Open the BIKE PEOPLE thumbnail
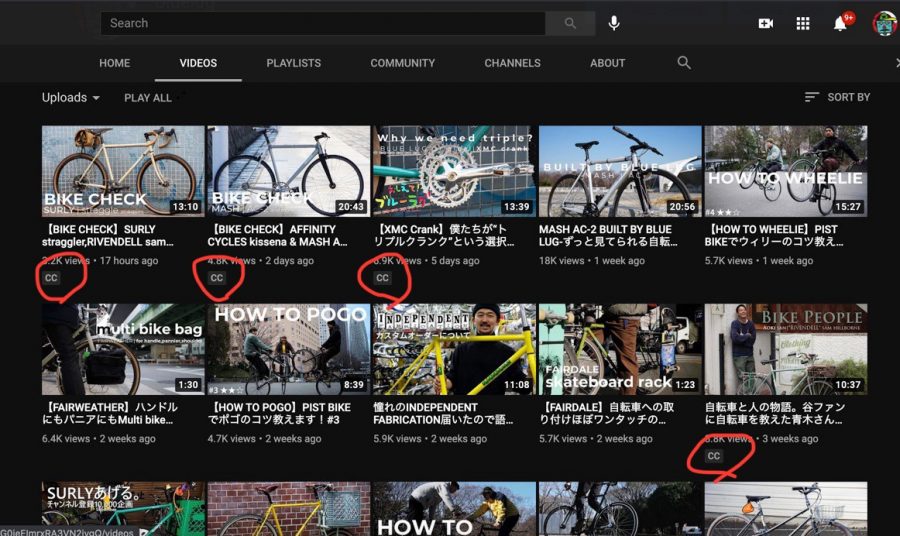This screenshot has height=536, width=900. [786, 349]
